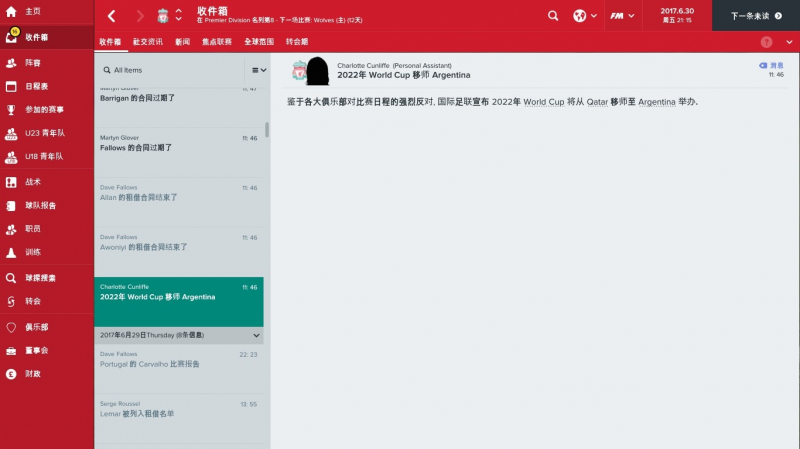Image resolution: width=800 pixels, height=449 pixels.
Task: Open 俱乐部 club shield icon
Action: tap(11, 327)
